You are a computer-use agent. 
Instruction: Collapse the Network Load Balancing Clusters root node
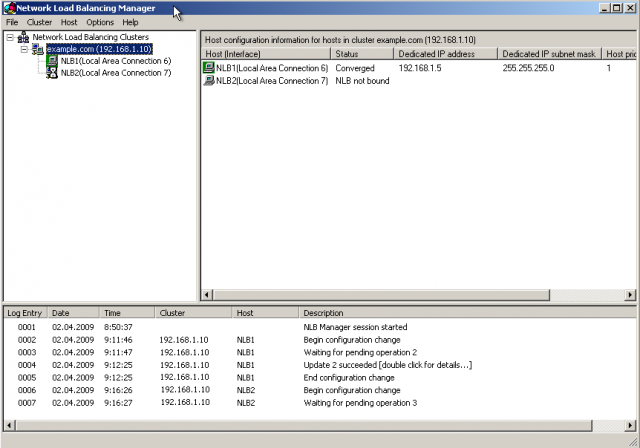[10, 38]
